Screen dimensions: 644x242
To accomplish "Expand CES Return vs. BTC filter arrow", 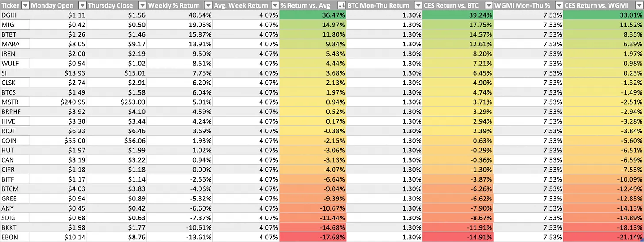I will click(x=488, y=5).
